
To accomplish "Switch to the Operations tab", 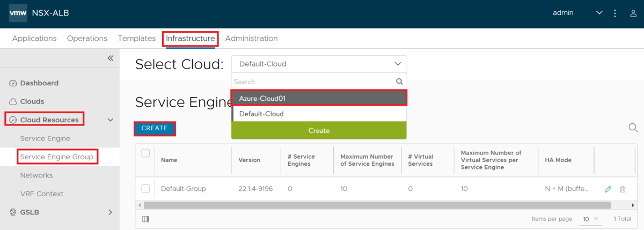I will (x=87, y=39).
